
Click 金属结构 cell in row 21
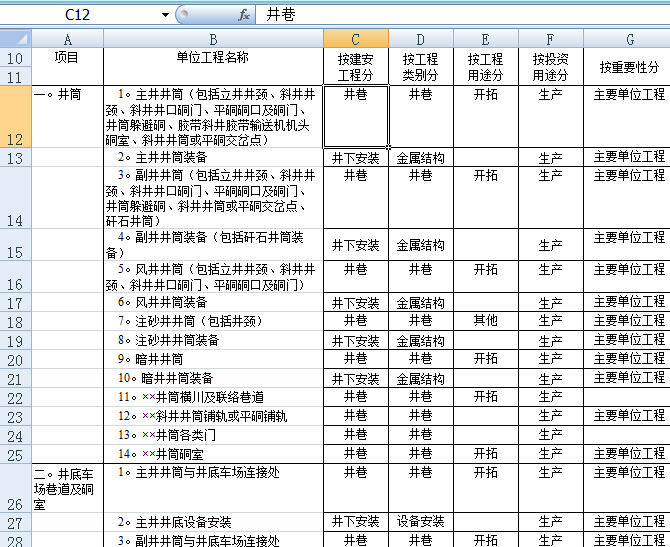(x=420, y=379)
